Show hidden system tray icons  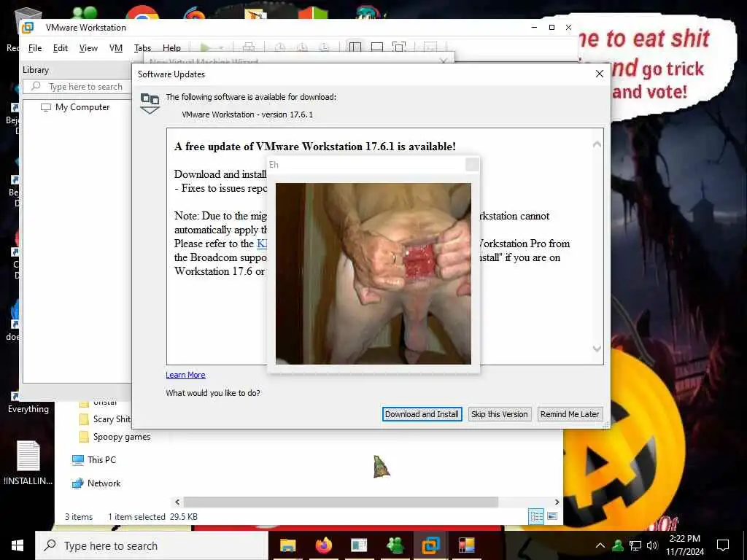(x=600, y=545)
